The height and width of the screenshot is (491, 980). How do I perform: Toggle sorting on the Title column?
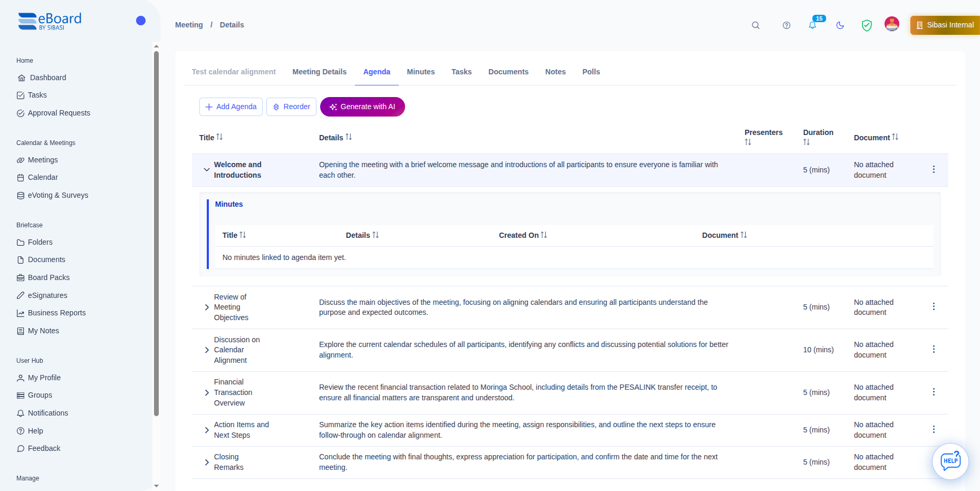(219, 137)
